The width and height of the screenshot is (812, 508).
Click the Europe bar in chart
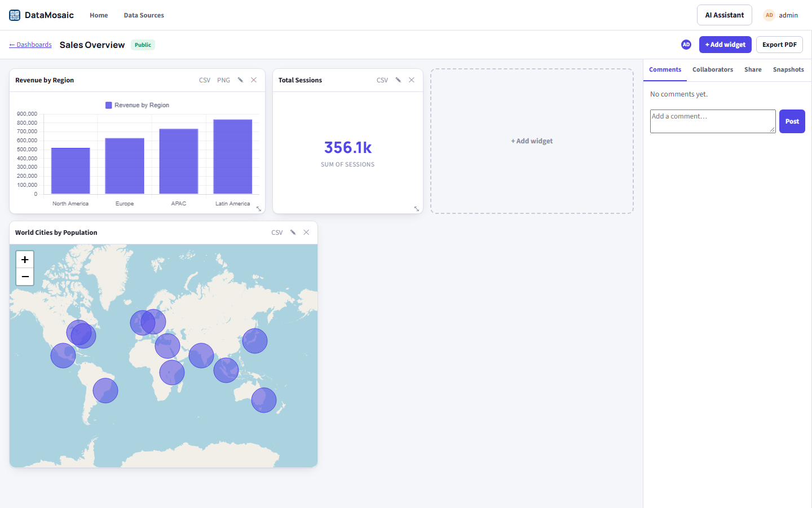125,166
